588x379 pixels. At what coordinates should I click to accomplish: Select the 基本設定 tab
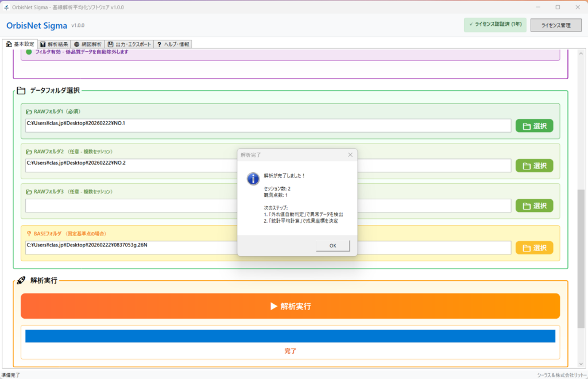[20, 44]
